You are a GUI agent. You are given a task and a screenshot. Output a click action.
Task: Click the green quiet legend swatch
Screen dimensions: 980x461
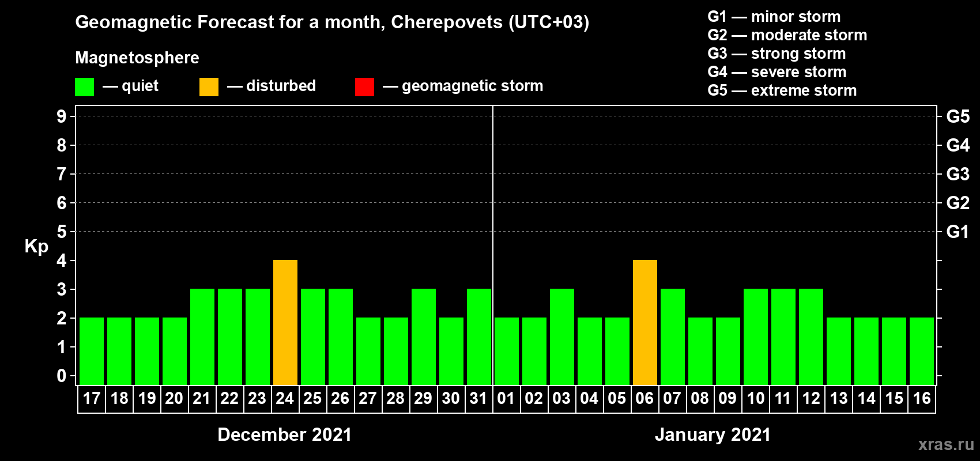tap(84, 87)
